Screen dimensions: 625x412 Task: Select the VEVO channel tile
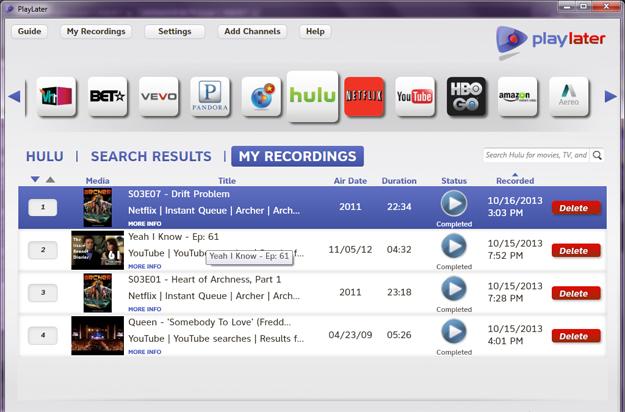point(159,96)
